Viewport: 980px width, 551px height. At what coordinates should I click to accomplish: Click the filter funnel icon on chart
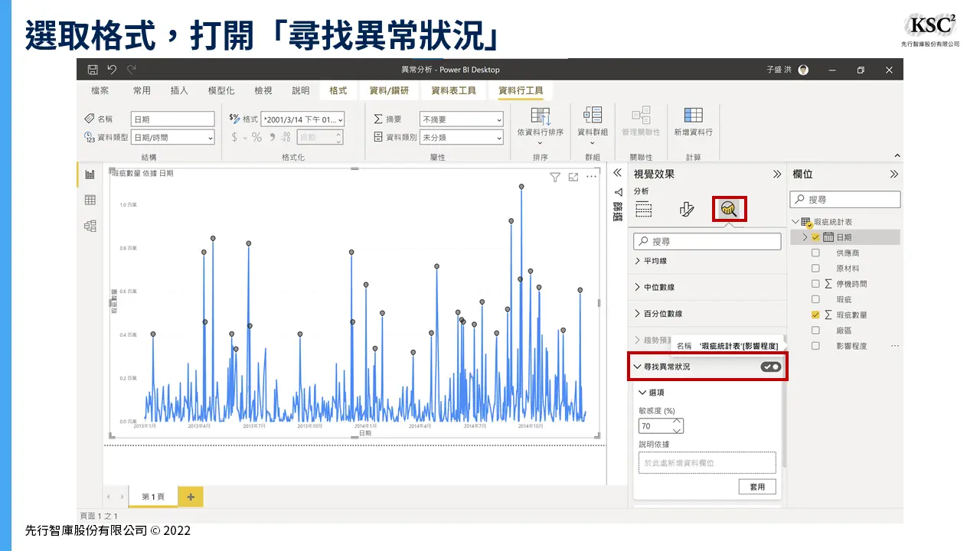click(556, 177)
